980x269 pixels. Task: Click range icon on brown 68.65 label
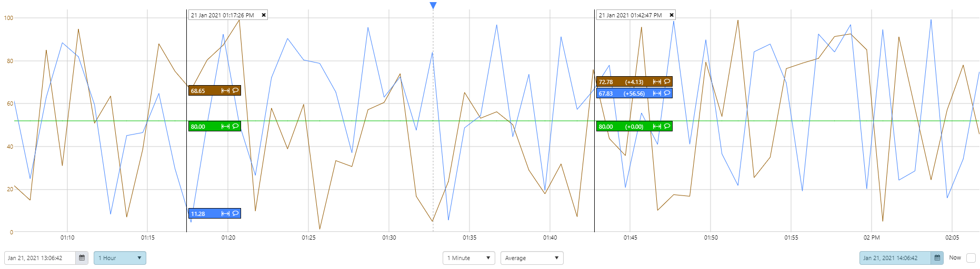[225, 91]
